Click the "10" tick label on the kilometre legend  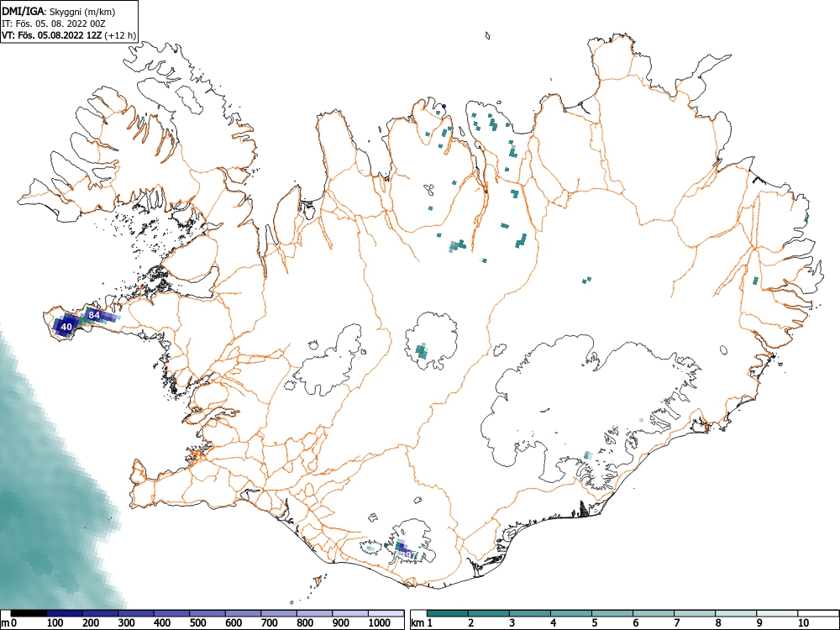(803, 622)
